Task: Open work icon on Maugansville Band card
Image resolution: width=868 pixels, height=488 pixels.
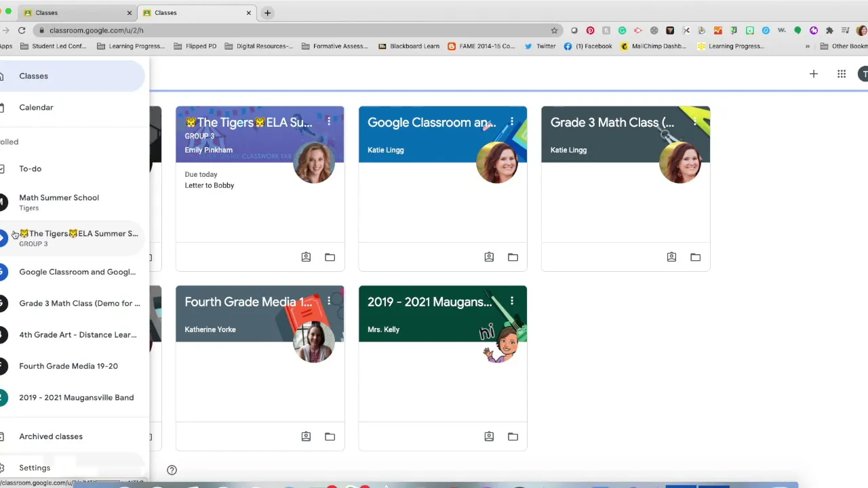Action: [489, 436]
